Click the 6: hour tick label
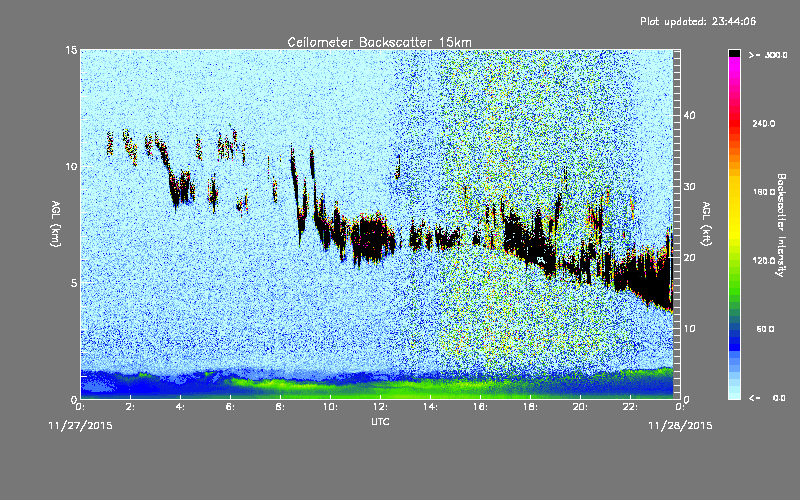The width and height of the screenshot is (800, 500). tap(230, 407)
